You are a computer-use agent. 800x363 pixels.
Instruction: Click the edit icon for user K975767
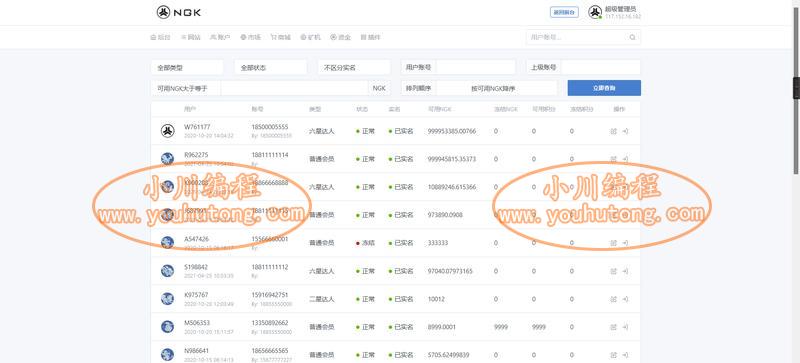pos(614,299)
